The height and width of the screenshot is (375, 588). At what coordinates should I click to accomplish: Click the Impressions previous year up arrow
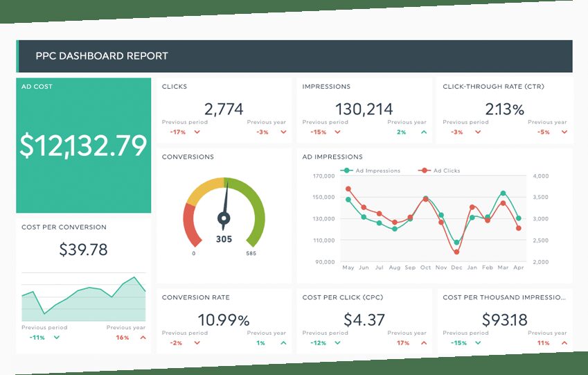(424, 132)
